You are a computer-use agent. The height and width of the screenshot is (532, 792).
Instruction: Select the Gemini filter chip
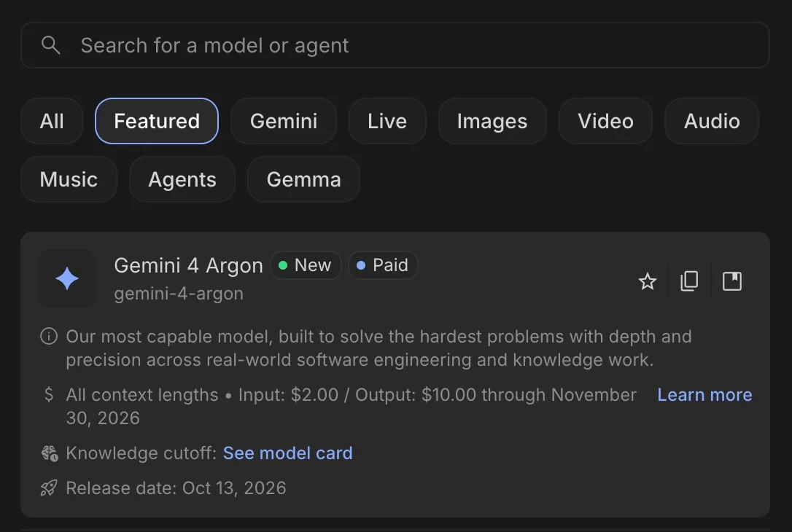tap(284, 121)
